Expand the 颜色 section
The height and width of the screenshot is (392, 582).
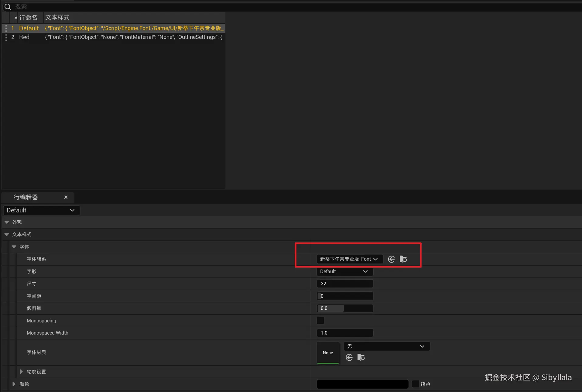click(14, 384)
